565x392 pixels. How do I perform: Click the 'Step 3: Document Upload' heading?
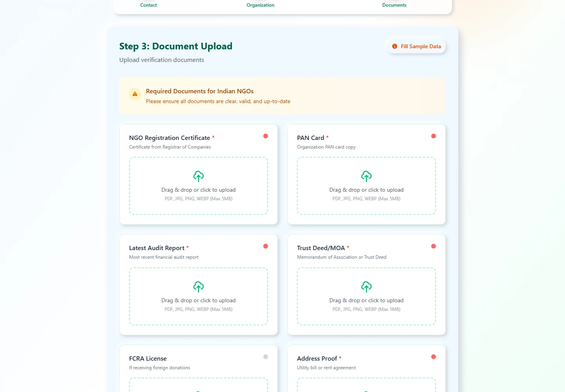click(176, 46)
